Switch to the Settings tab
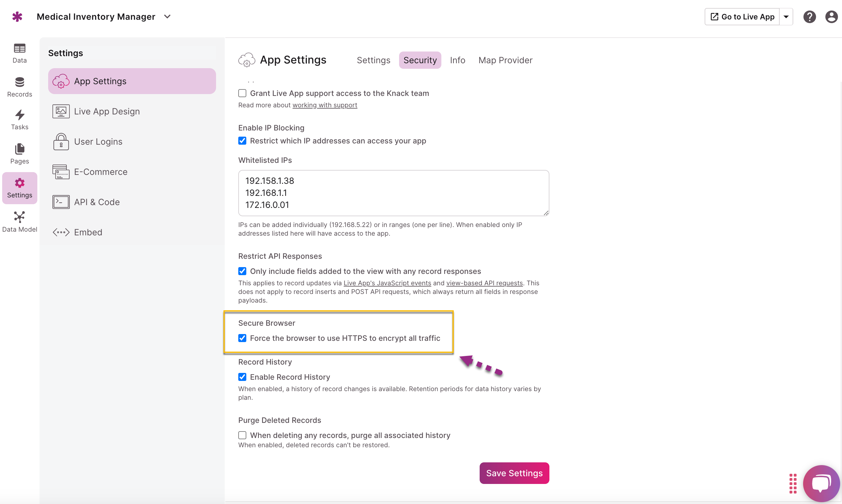The width and height of the screenshot is (842, 504). [x=373, y=60]
